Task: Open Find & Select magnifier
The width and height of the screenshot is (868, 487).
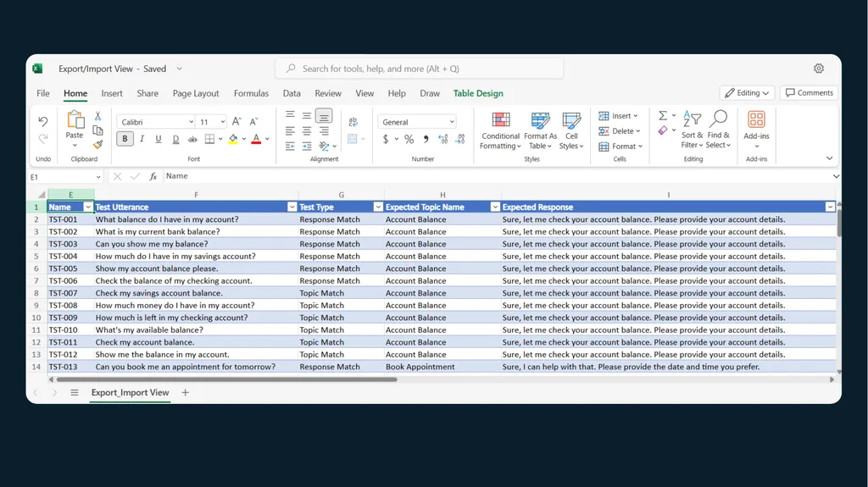Action: (x=718, y=130)
